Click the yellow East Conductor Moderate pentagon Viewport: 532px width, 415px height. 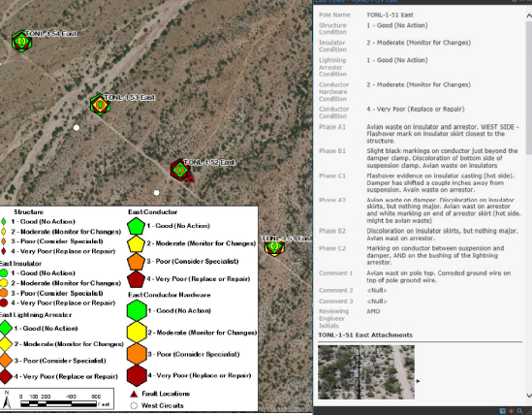(136, 243)
